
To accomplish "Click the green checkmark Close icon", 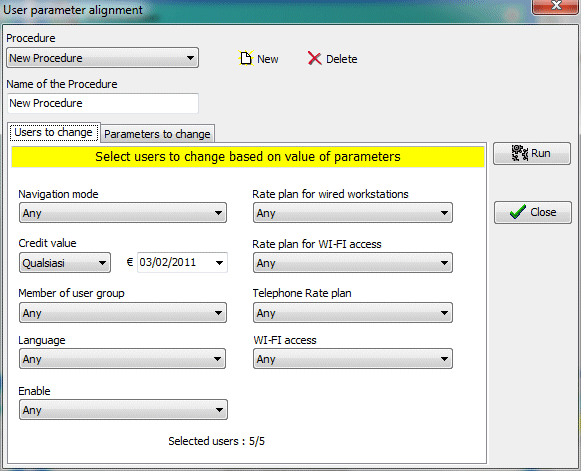I will (x=518, y=212).
